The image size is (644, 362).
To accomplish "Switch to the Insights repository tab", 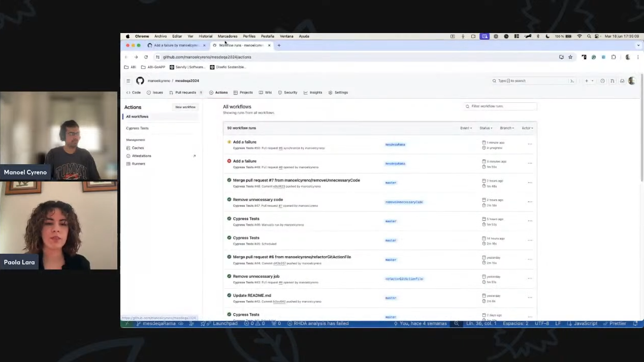I will 313,93.
